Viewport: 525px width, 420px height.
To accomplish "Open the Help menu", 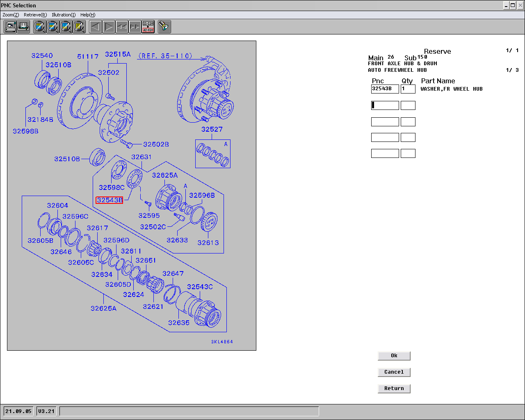I will pos(88,15).
